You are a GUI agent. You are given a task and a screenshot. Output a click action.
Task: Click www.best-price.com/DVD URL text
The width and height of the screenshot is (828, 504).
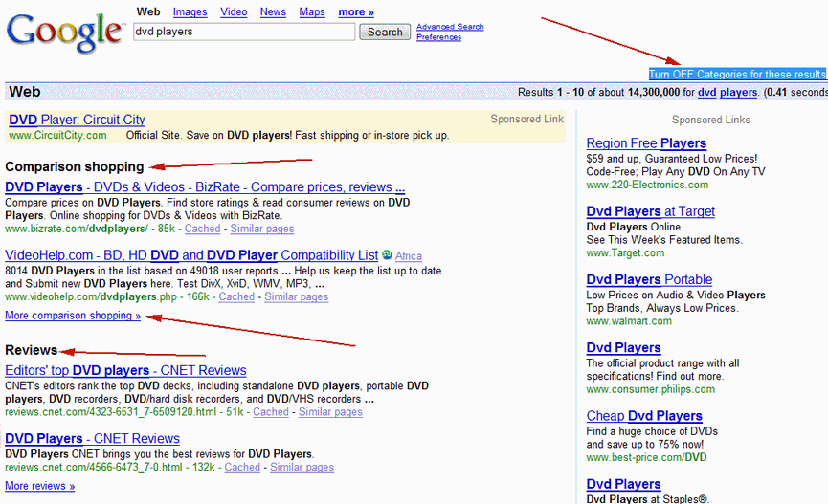point(646,457)
